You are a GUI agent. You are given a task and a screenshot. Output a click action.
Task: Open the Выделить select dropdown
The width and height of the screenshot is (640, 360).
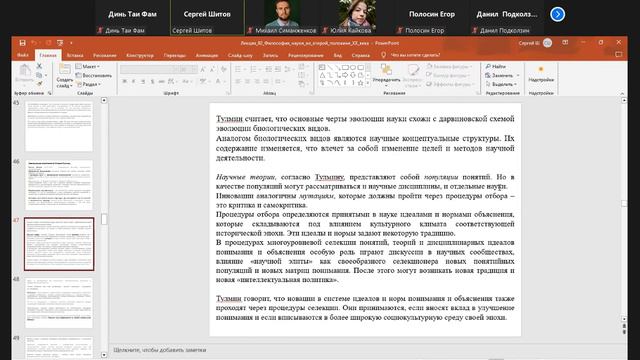click(x=501, y=84)
